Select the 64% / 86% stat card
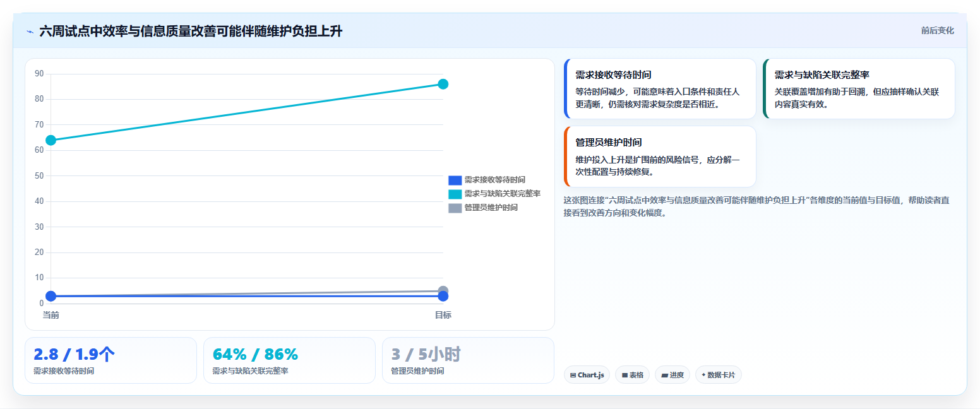 (x=289, y=360)
